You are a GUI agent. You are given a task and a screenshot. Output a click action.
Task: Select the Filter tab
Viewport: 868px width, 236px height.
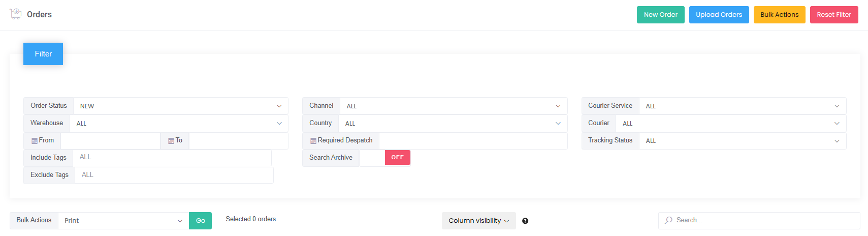coord(43,54)
